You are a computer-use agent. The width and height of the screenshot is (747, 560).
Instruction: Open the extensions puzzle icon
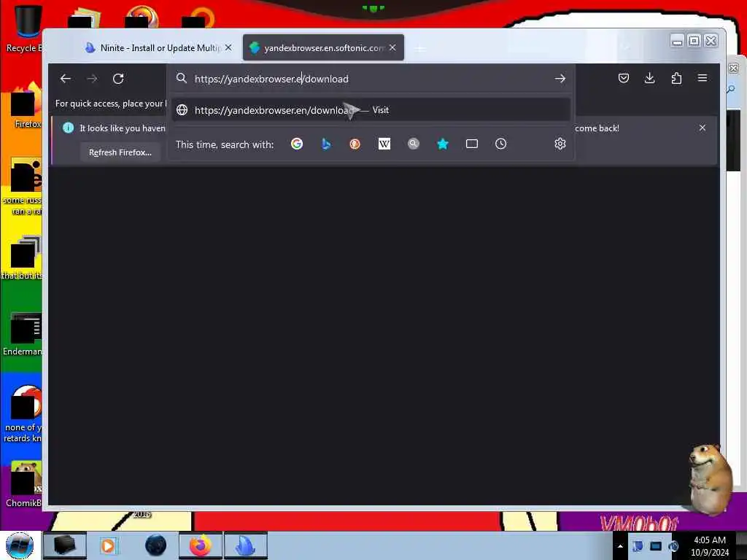676,78
